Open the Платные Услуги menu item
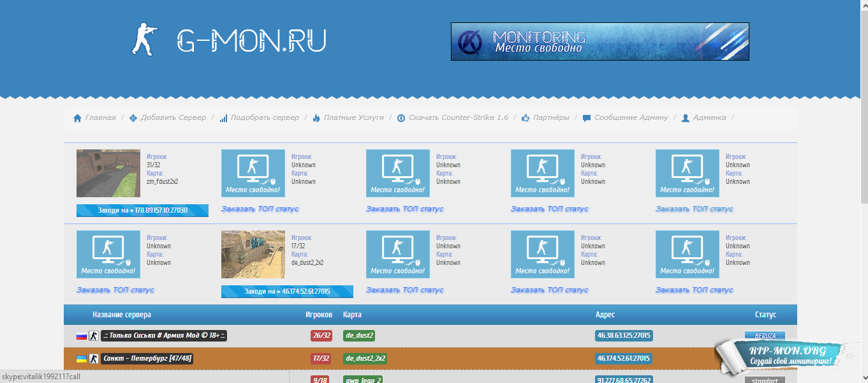 click(354, 117)
